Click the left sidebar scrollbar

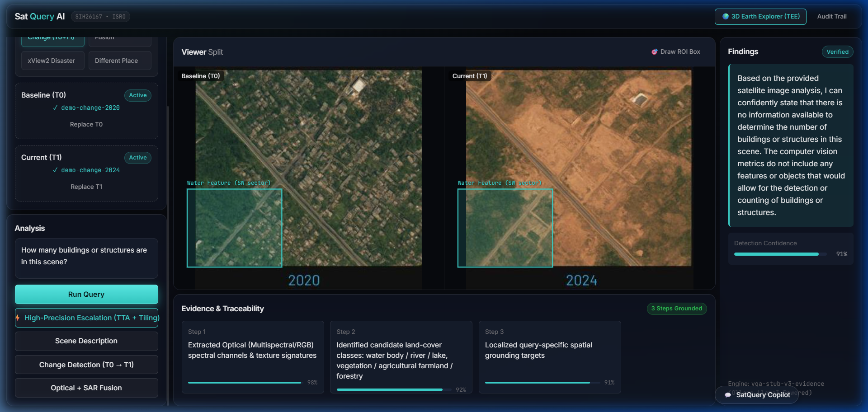coord(168,256)
